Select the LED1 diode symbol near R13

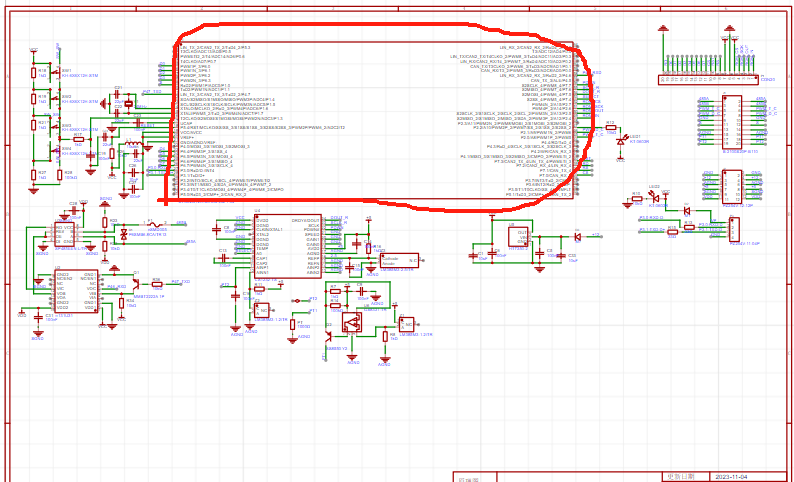621,142
